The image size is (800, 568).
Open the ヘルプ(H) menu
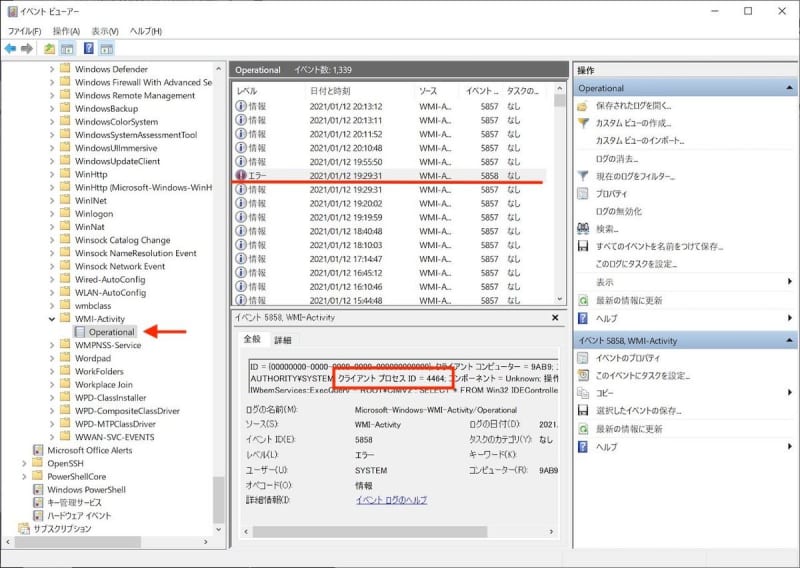(146, 31)
